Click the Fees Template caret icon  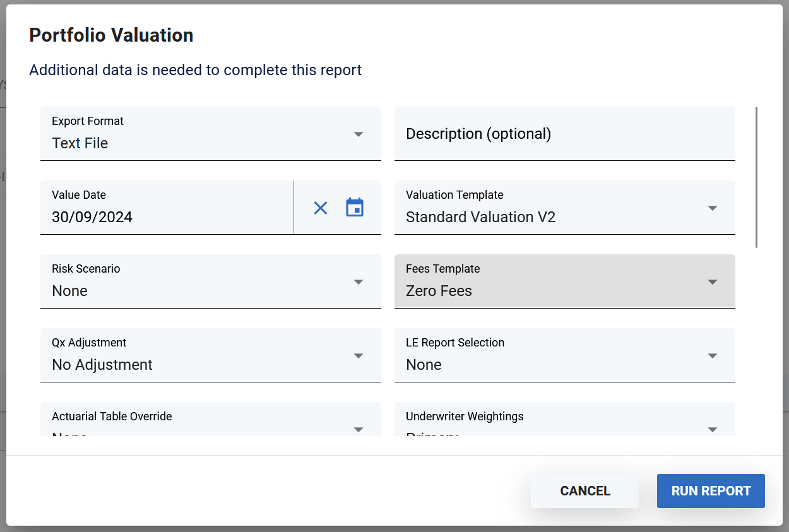(713, 282)
